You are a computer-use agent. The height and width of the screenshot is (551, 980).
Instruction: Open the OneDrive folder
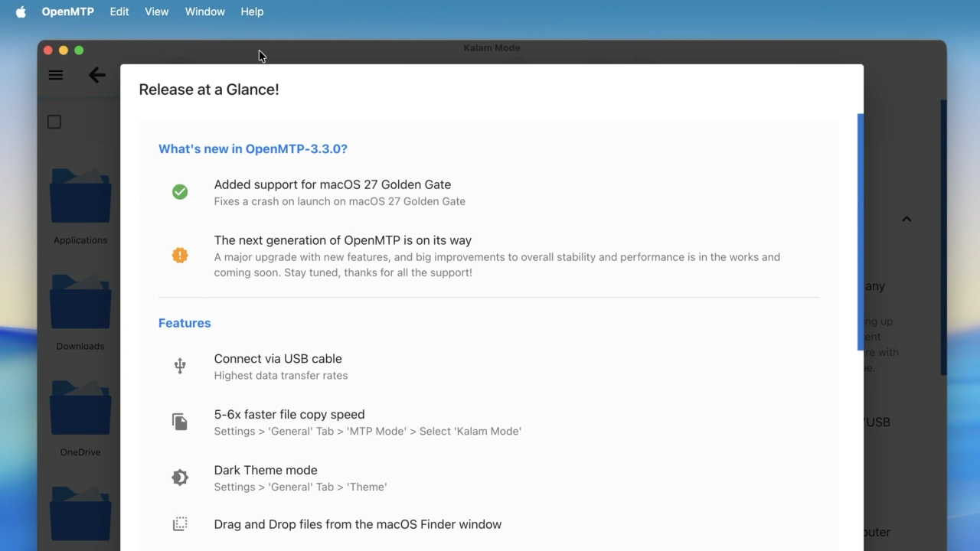(x=80, y=408)
